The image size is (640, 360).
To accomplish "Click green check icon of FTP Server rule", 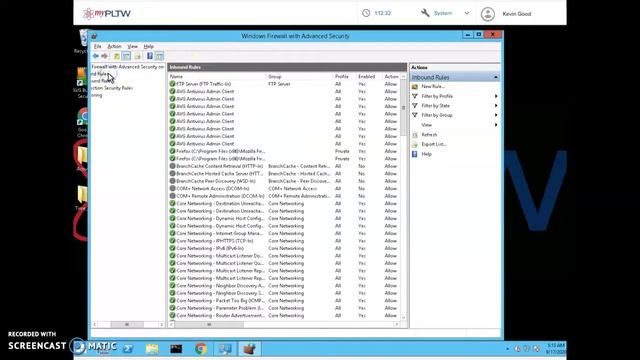I will tap(172, 84).
